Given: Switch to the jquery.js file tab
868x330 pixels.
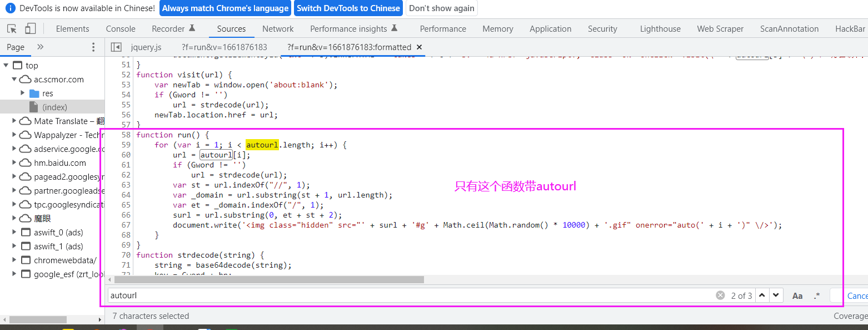Looking at the screenshot, I should click(x=146, y=47).
